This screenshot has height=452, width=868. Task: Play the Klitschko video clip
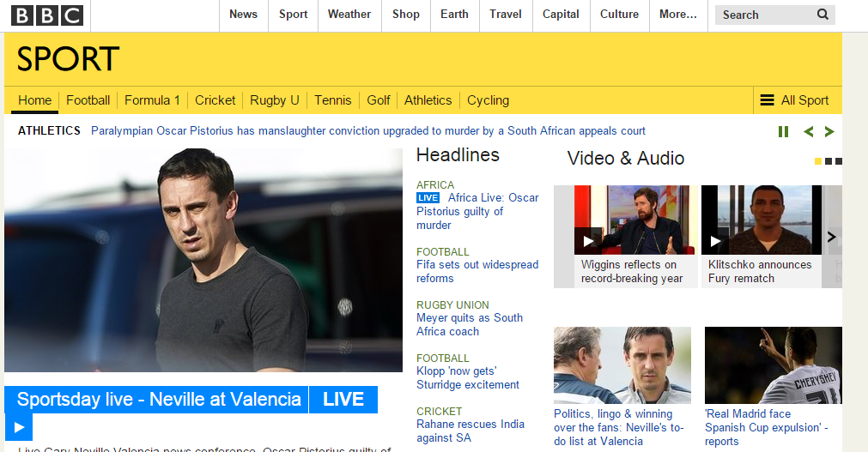pos(715,241)
